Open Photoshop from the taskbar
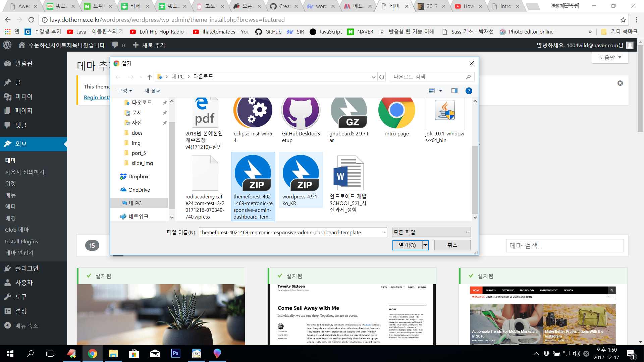Screen dimensions: 644x362 pyautogui.click(x=175, y=353)
